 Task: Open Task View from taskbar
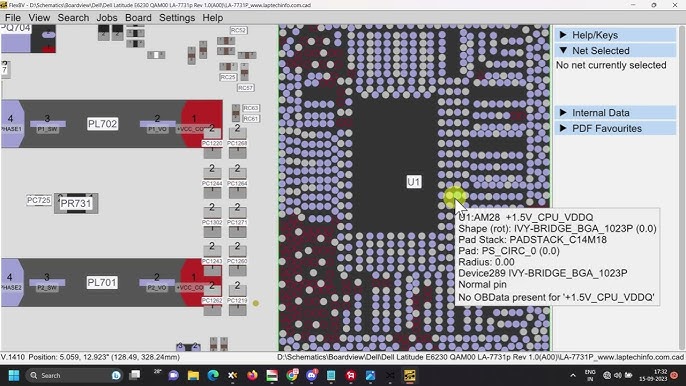pyautogui.click(x=135, y=375)
